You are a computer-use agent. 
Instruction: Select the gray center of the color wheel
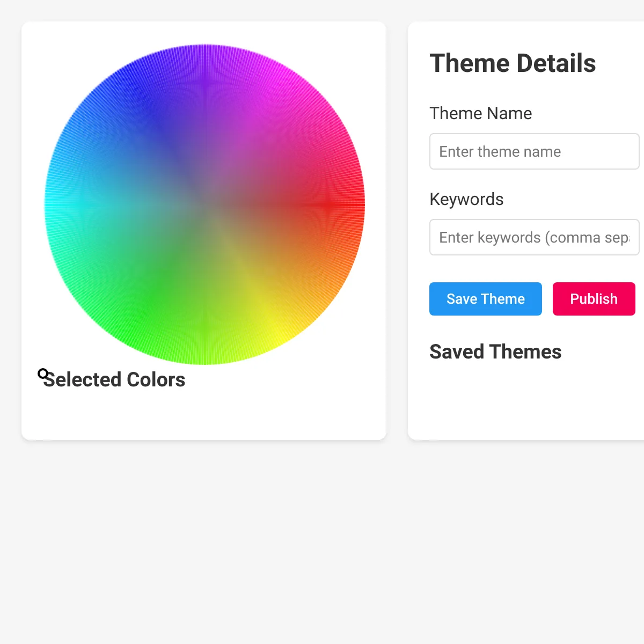click(x=204, y=204)
